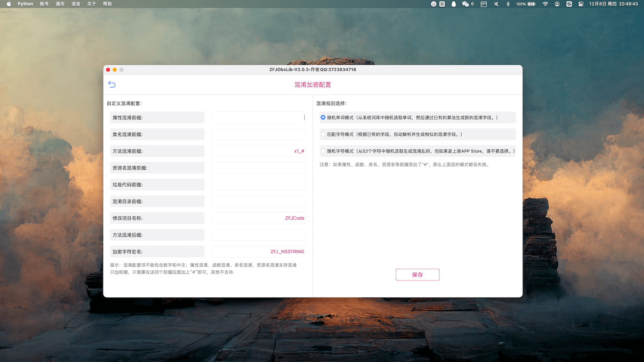This screenshot has height=362, width=644.
Task: Click the 垃圾代码前缀 input field
Action: [x=258, y=185]
